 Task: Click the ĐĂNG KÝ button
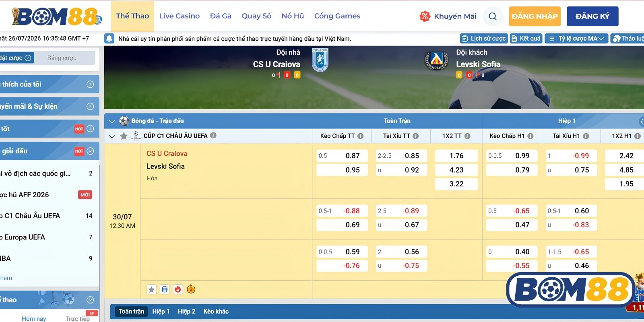click(592, 17)
